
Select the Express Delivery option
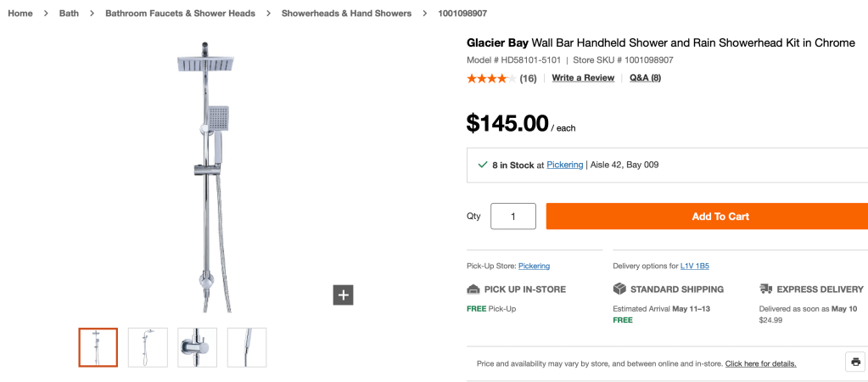812,289
